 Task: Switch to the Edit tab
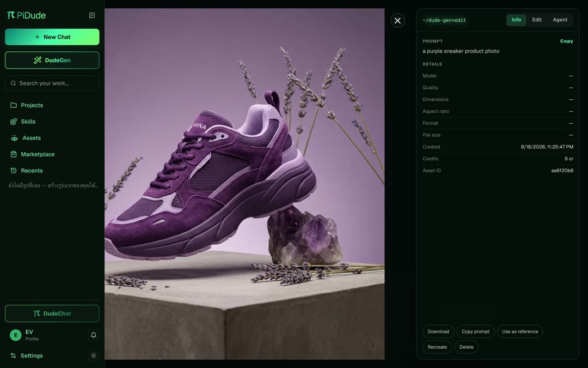[x=537, y=20]
